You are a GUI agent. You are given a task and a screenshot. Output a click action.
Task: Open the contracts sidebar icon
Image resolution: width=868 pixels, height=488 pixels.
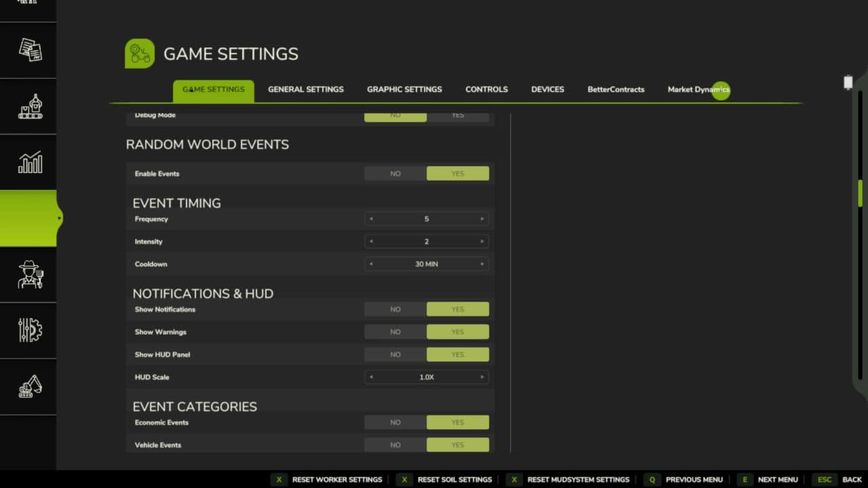pyautogui.click(x=30, y=49)
